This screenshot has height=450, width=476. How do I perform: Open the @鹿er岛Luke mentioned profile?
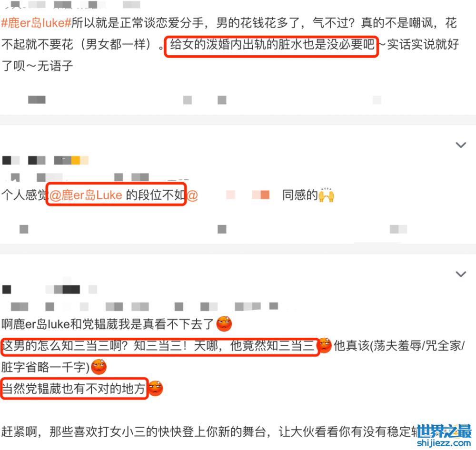[86, 195]
